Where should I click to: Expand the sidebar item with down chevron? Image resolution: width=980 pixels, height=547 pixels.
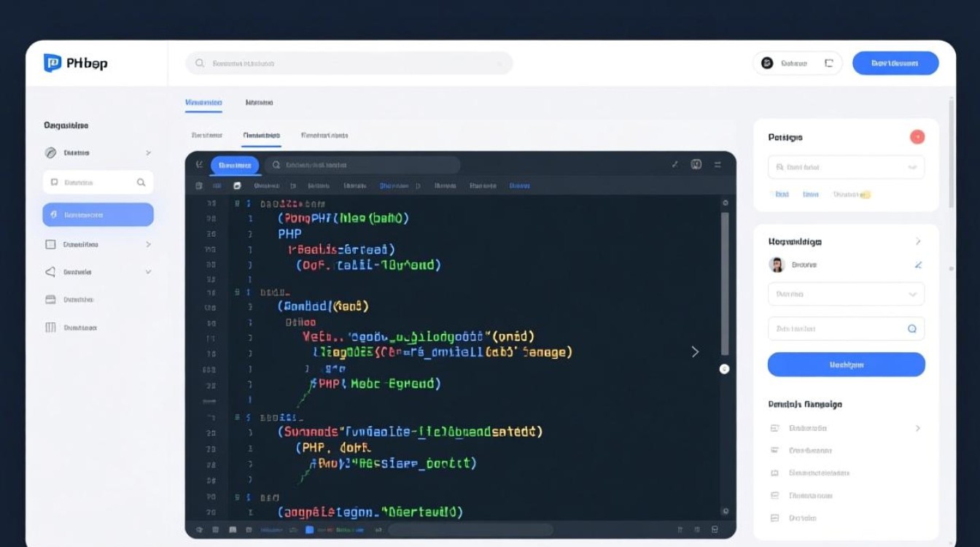[x=148, y=272]
